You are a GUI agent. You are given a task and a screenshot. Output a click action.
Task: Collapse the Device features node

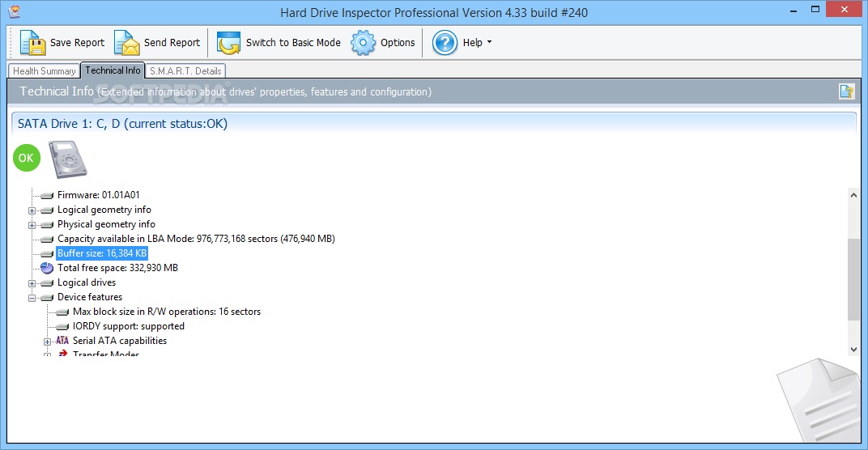point(32,298)
